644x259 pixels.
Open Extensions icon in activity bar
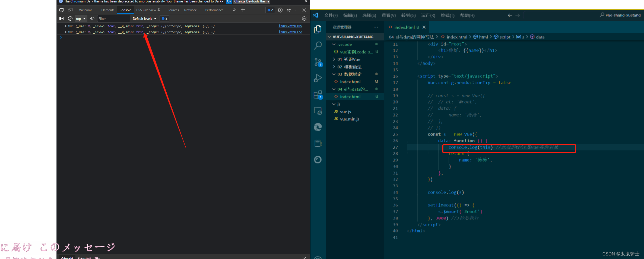(x=318, y=95)
